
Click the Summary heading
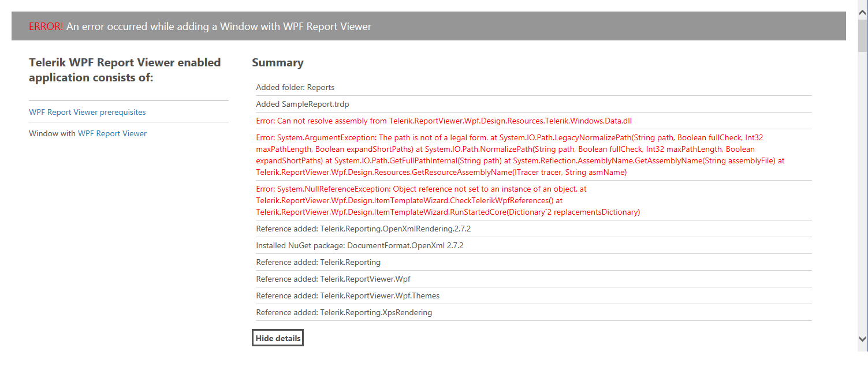(x=278, y=62)
